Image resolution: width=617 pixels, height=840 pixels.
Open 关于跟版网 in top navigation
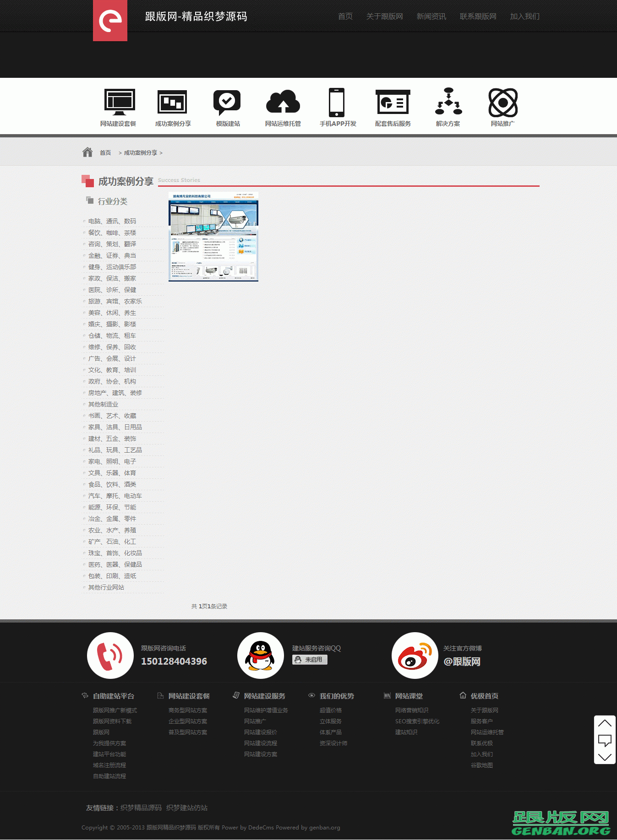pos(384,16)
